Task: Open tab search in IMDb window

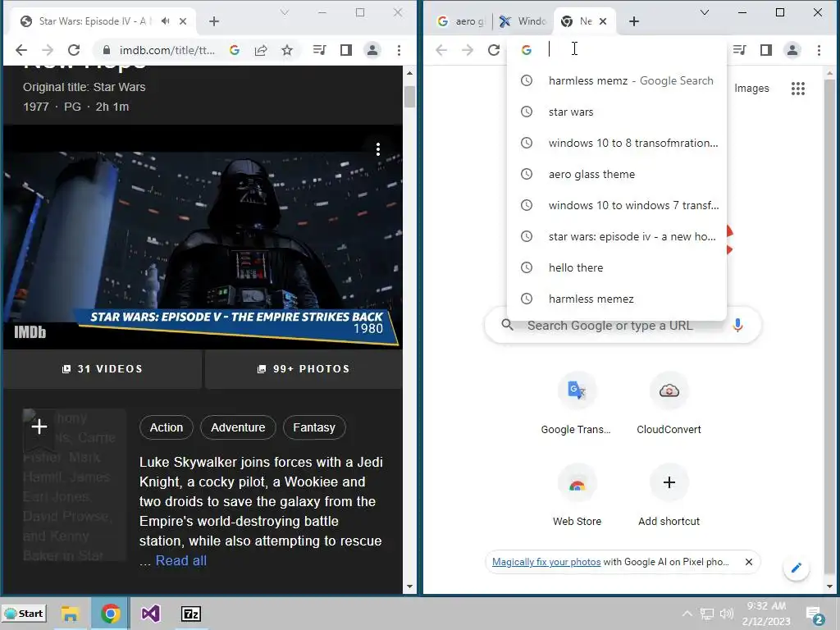Action: pos(285,12)
